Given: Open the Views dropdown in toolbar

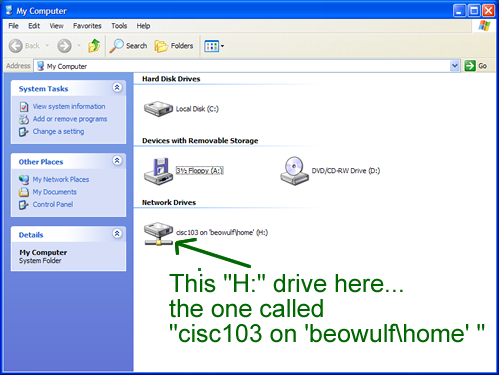Looking at the screenshot, I should point(214,46).
